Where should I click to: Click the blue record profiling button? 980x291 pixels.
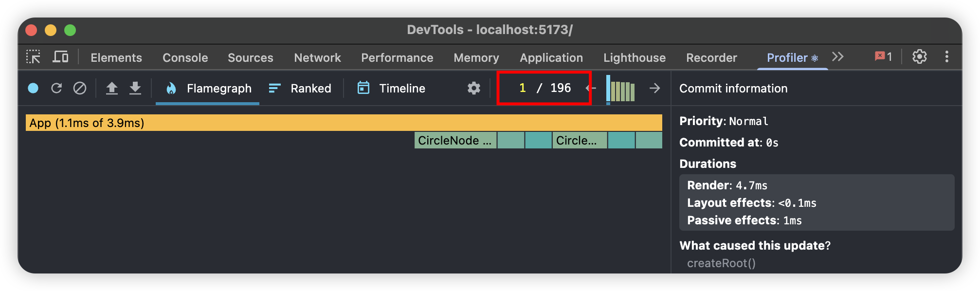(x=33, y=88)
